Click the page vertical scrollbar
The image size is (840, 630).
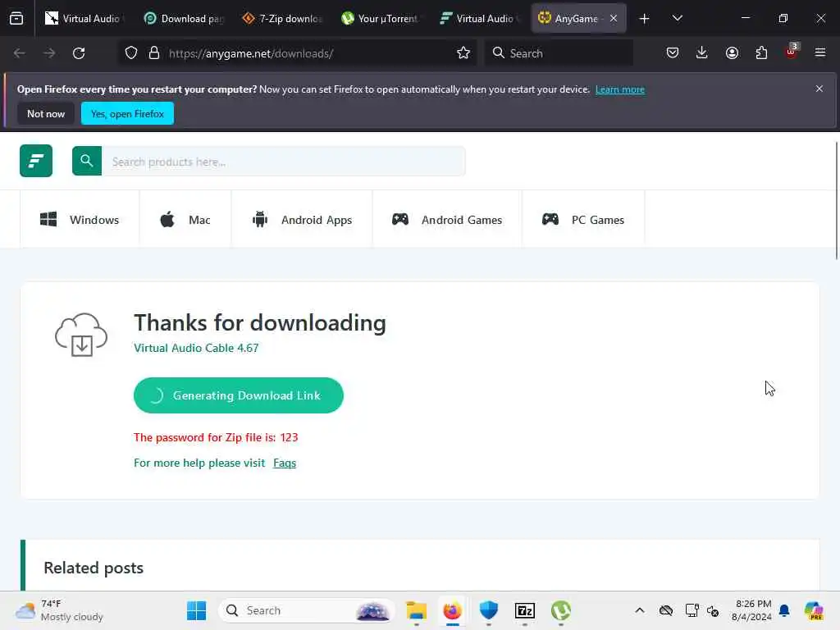click(x=836, y=199)
